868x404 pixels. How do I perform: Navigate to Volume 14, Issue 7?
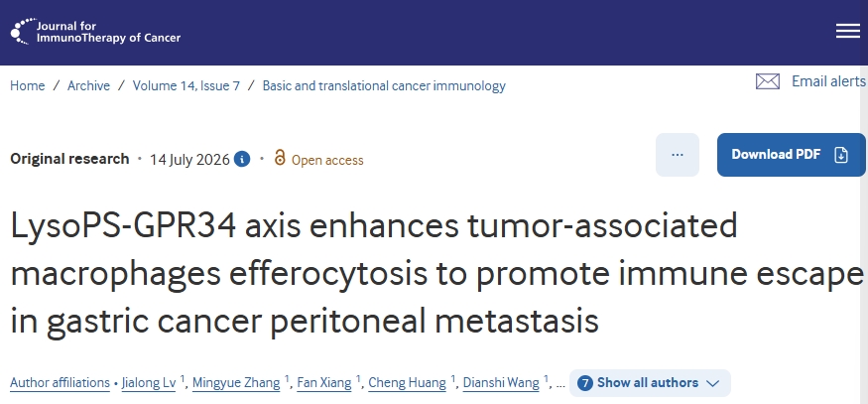186,86
